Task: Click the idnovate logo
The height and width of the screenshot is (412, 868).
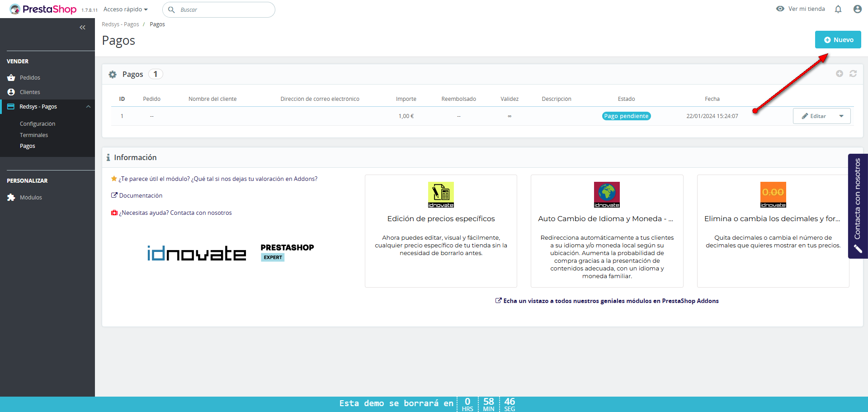Action: pos(197,253)
